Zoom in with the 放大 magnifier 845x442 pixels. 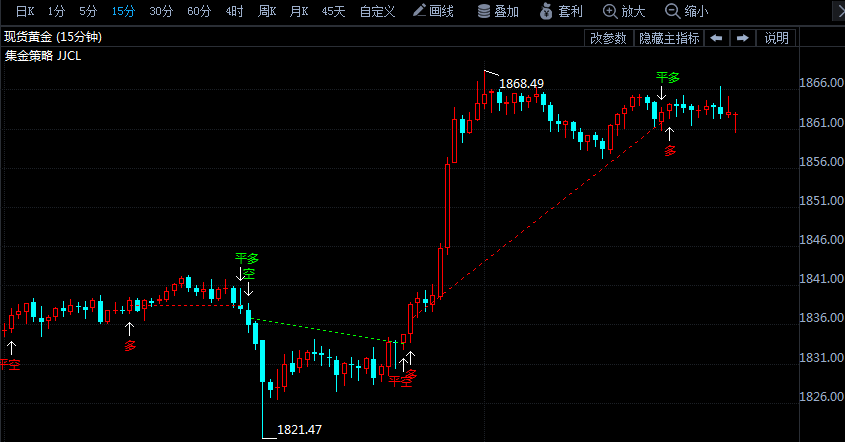tap(624, 11)
